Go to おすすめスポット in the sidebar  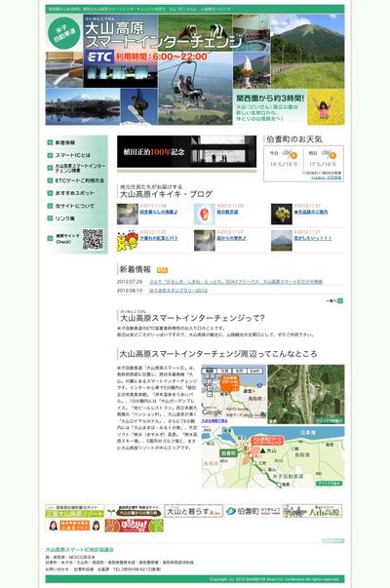(74, 193)
